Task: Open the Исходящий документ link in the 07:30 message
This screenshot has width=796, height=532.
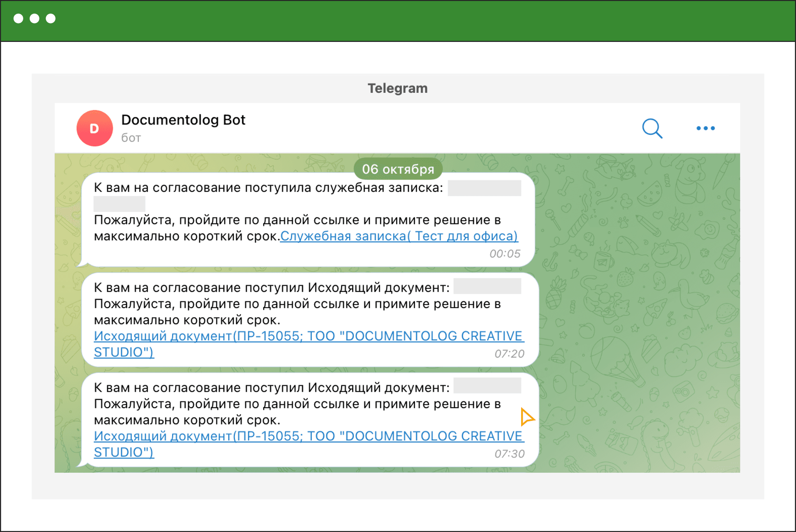Action: (308, 436)
